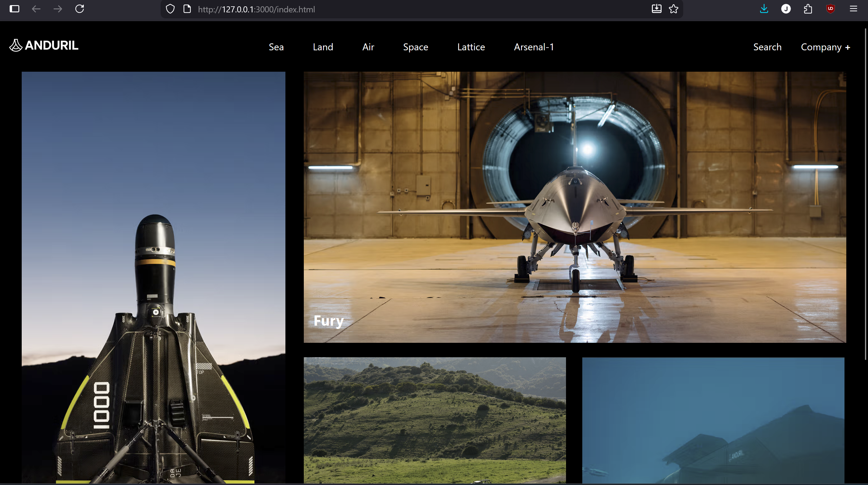Open the downloads arrow icon
Screen dimensions: 868x485
(x=764, y=9)
